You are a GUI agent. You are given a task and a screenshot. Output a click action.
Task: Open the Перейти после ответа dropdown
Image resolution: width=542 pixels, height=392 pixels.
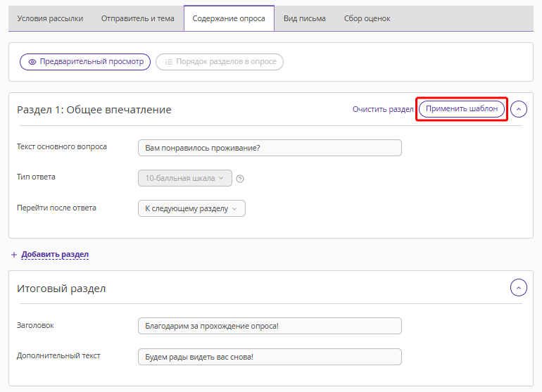(x=191, y=208)
